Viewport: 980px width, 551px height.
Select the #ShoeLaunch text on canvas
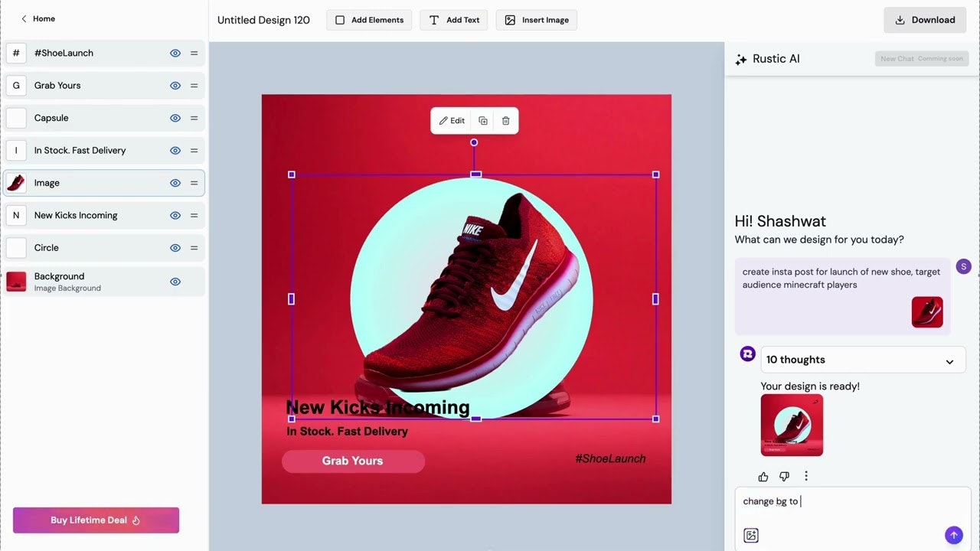click(610, 458)
